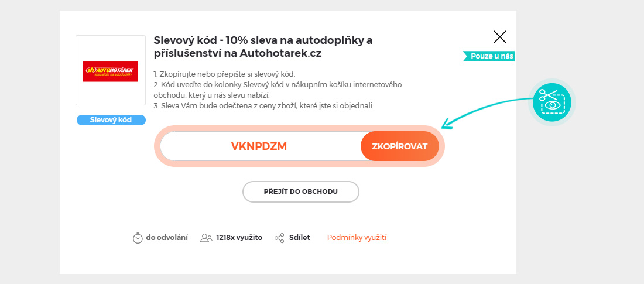
Task: Click the do odvolání validity label
Action: (x=167, y=238)
